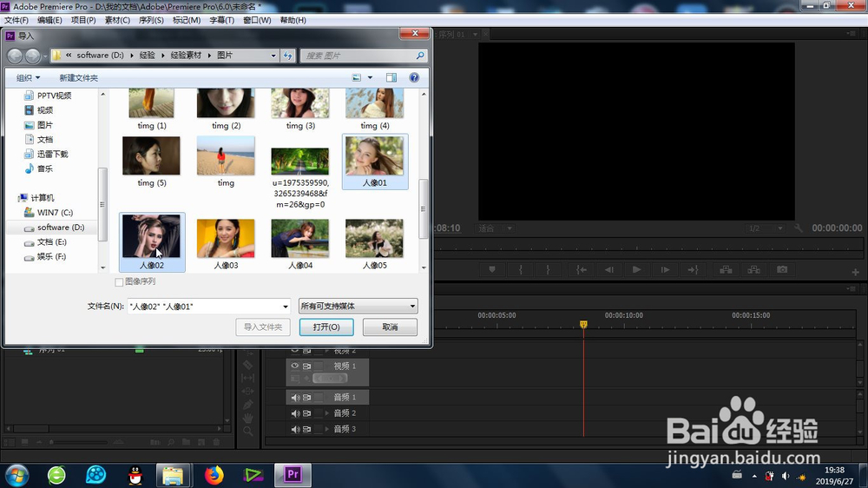
Task: Open view options dropdown arrow
Action: click(x=371, y=77)
